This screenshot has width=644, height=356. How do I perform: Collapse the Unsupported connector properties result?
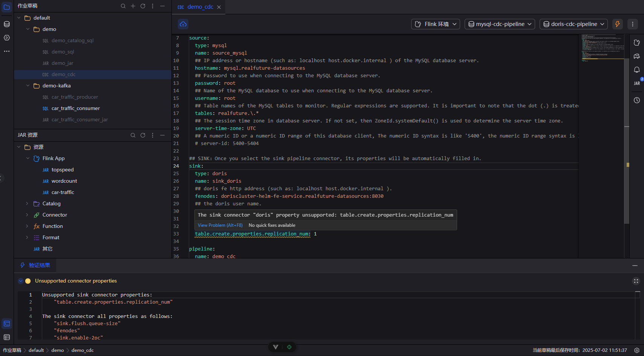[x=21, y=281]
